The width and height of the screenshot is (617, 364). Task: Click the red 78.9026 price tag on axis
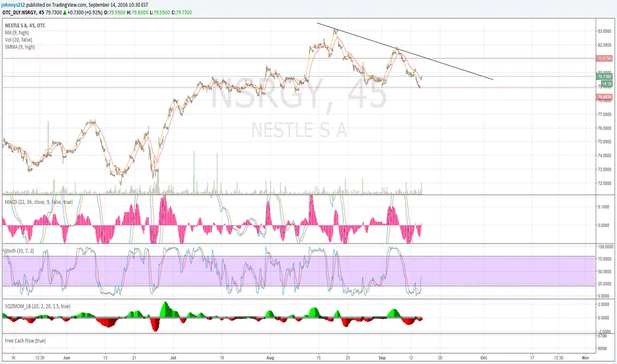click(604, 97)
